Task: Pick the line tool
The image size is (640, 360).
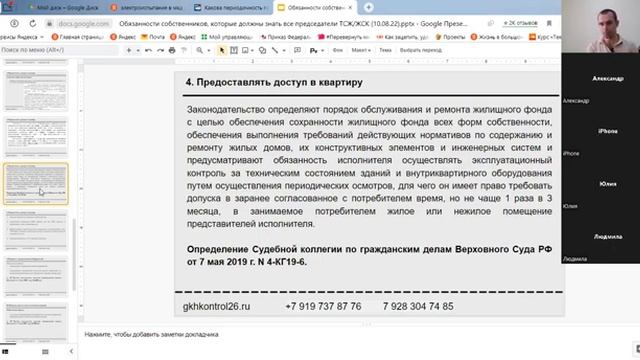Action: [x=275, y=50]
